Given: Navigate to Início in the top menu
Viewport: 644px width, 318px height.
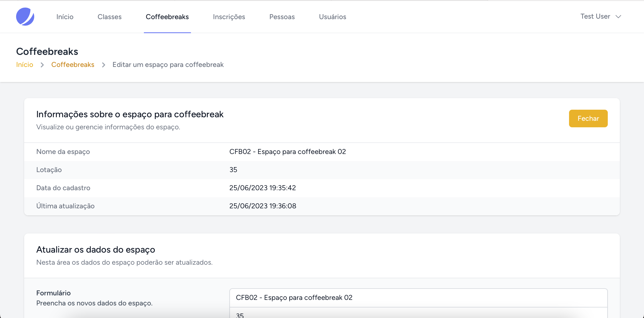Looking at the screenshot, I should click(x=64, y=17).
